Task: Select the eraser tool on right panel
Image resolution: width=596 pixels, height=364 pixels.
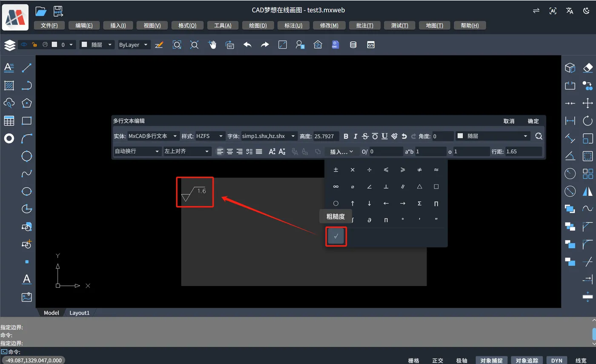Action: (587, 68)
